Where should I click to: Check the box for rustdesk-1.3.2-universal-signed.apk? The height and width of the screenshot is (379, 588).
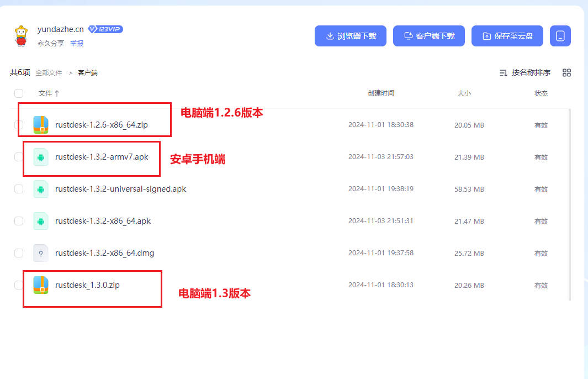tap(19, 189)
